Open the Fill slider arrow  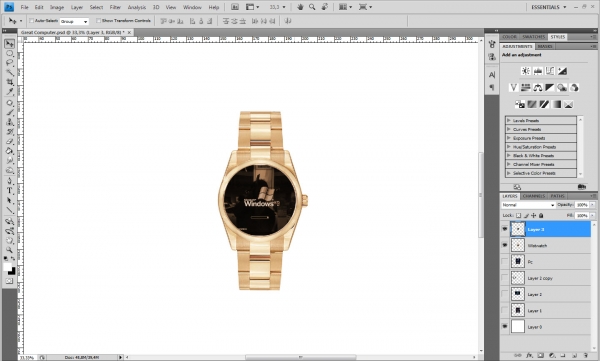tap(592, 216)
